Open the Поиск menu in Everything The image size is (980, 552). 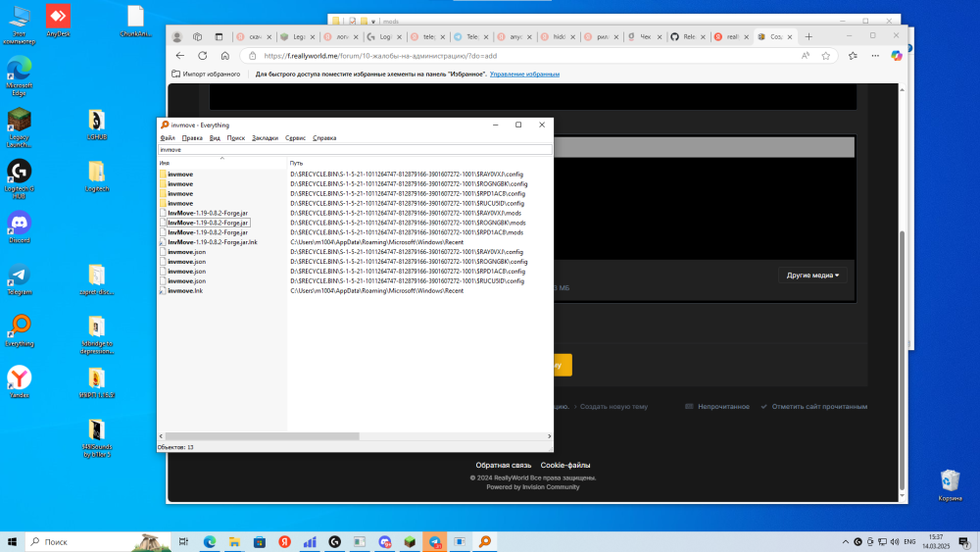235,138
